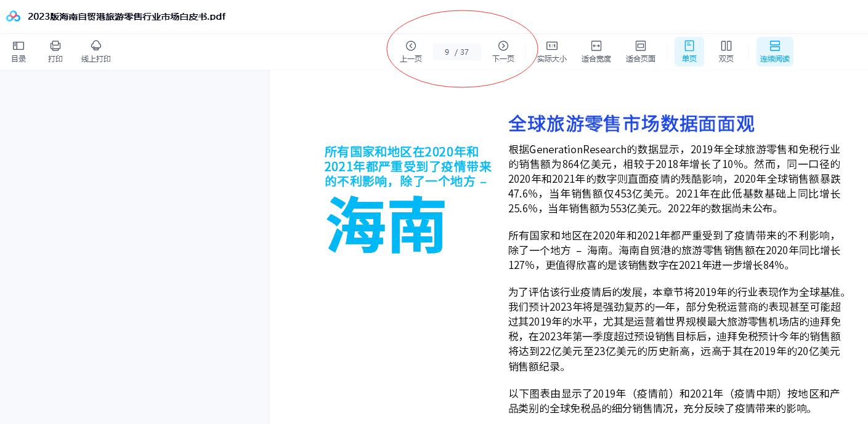Viewport: 868px width, 424px height.
Task: Click the paragraph beginning 以下图表由显示了
Action: (674, 401)
